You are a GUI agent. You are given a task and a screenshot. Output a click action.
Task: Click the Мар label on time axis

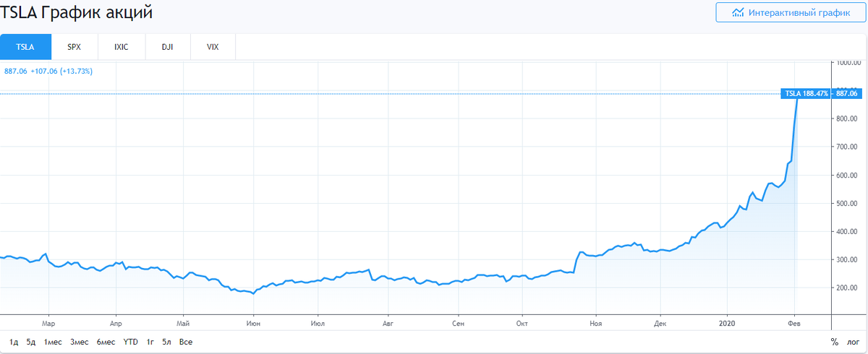click(48, 324)
